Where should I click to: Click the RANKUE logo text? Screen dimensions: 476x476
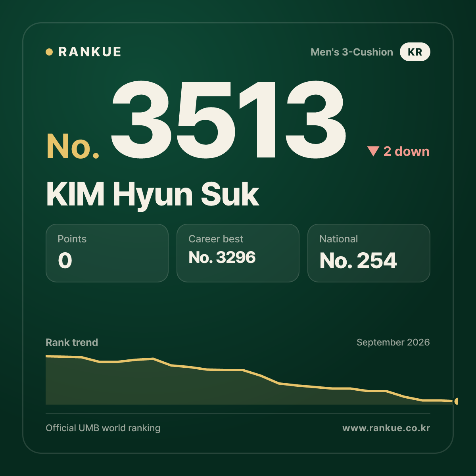tap(90, 52)
